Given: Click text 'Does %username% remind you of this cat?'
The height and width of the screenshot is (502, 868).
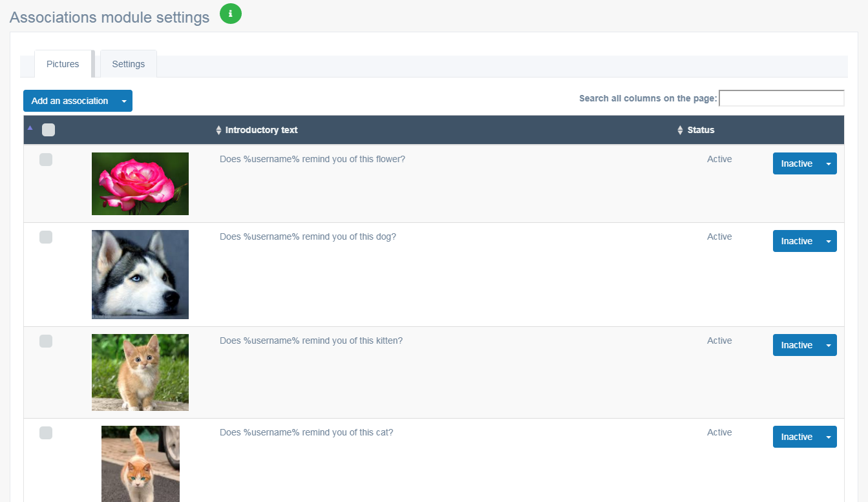Looking at the screenshot, I should [x=306, y=432].
